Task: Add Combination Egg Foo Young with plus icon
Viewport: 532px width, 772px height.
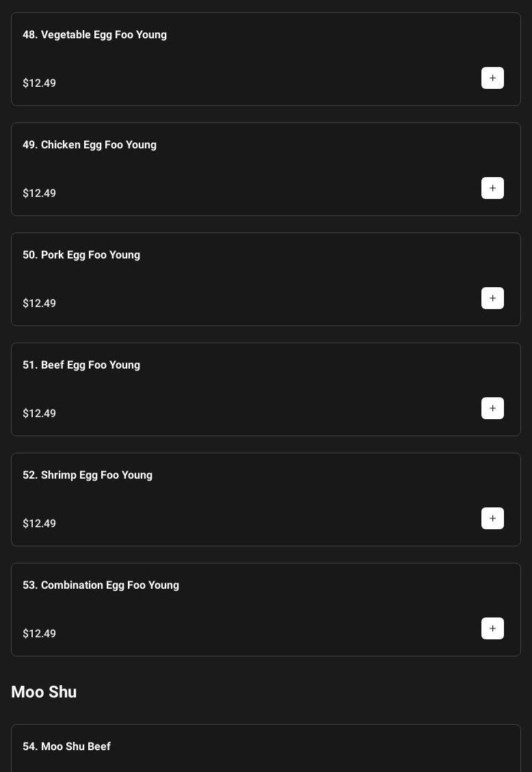Action: tap(492, 628)
